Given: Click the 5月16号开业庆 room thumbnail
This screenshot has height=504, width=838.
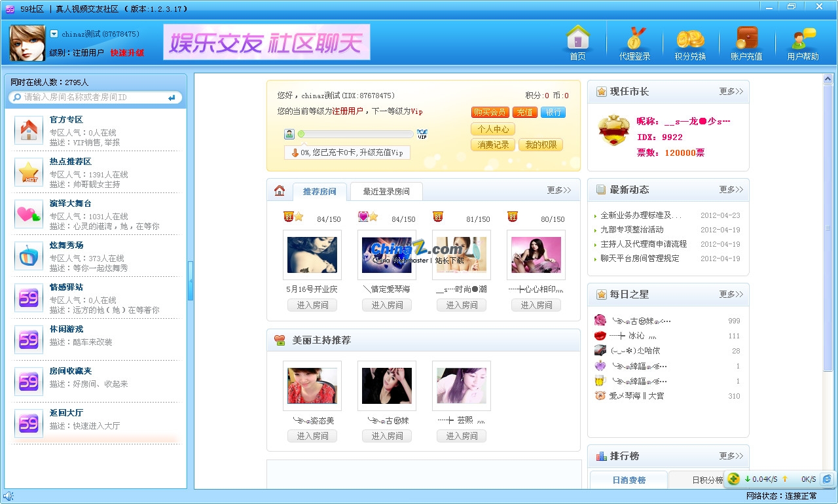Looking at the screenshot, I should point(312,255).
